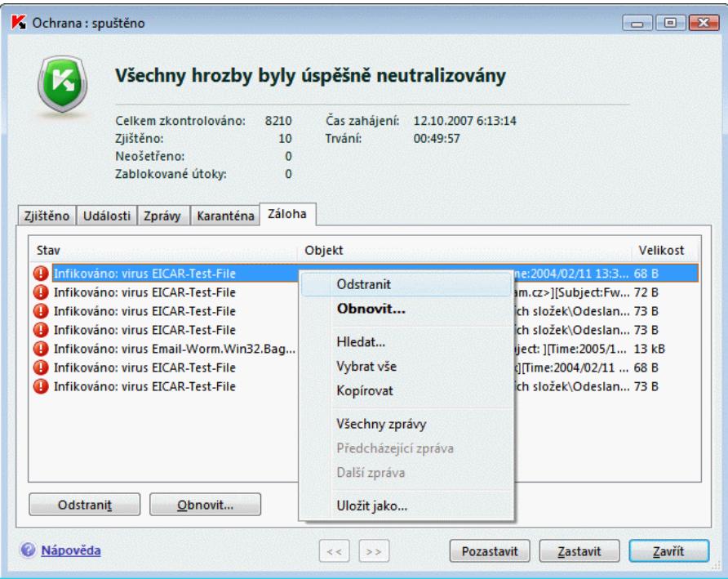Click Předcházející zpráva in the context menu
The height and width of the screenshot is (579, 728).
tap(406, 448)
